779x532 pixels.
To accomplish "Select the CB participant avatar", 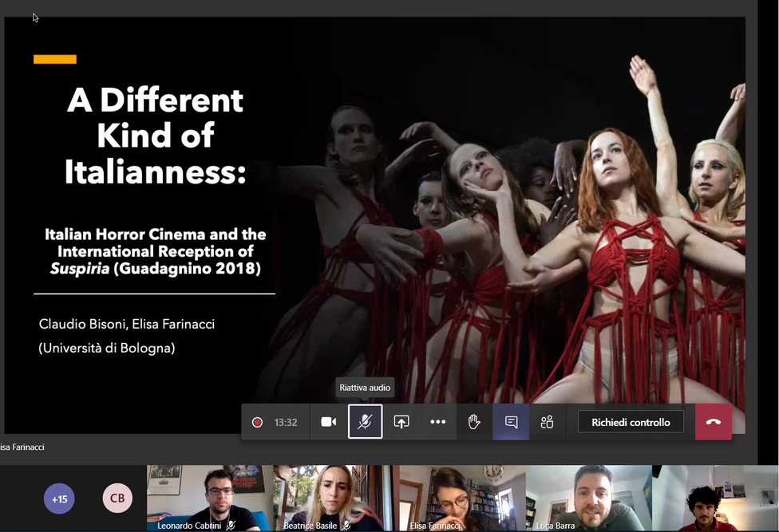I will click(x=118, y=499).
